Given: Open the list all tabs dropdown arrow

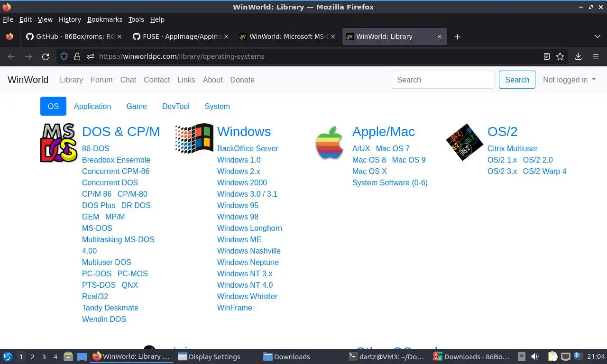Looking at the screenshot, I should tap(597, 36).
